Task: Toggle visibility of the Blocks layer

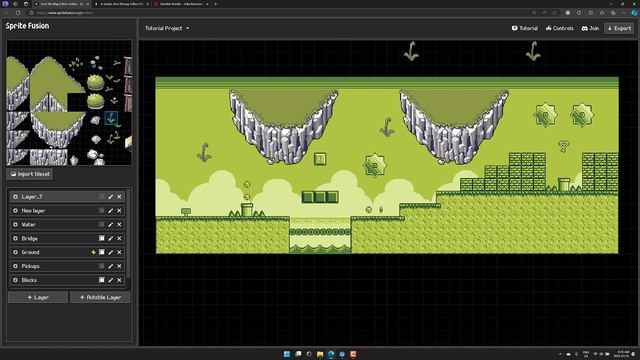Action: tap(16, 280)
